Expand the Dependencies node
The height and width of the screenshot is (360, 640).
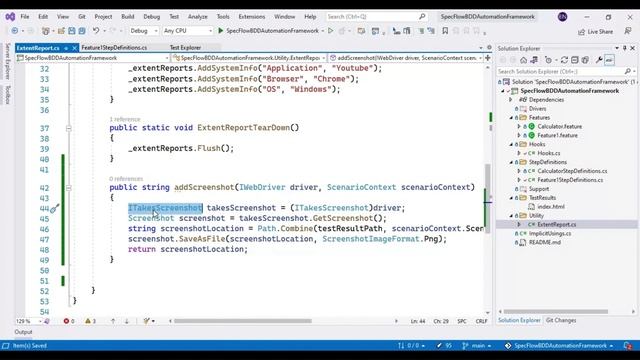pyautogui.click(x=511, y=100)
